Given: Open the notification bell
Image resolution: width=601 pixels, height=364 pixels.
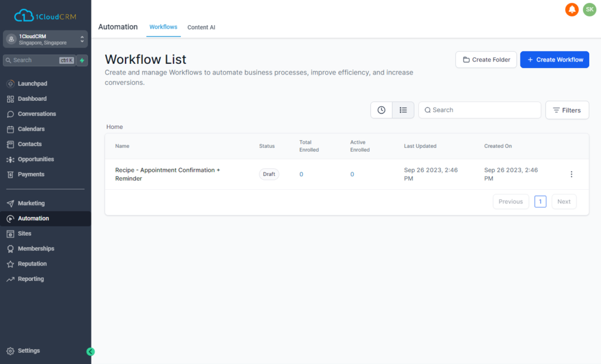Looking at the screenshot, I should pyautogui.click(x=571, y=9).
